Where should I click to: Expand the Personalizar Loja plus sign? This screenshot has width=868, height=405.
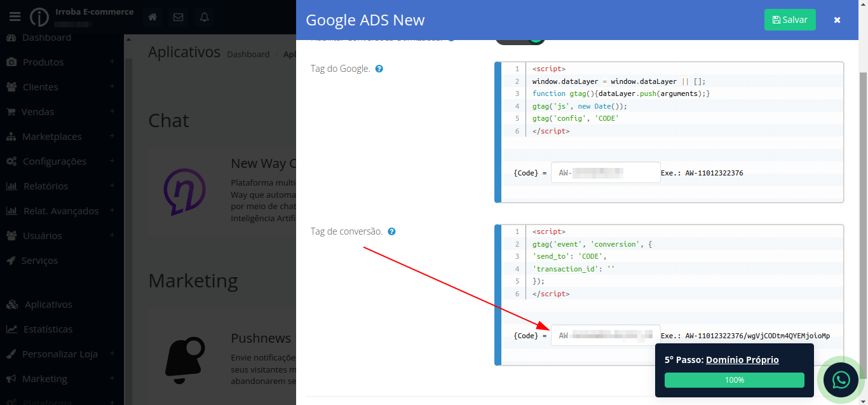[x=112, y=354]
